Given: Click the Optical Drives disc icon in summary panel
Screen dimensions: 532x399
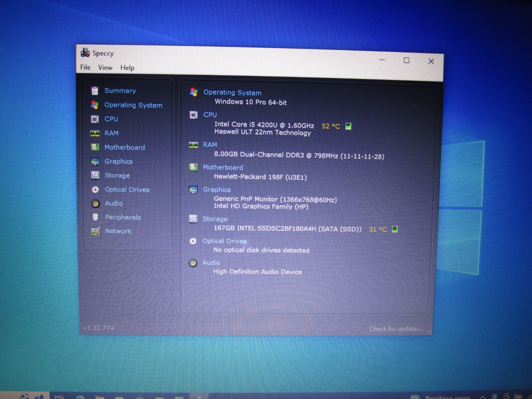Looking at the screenshot, I should click(193, 241).
